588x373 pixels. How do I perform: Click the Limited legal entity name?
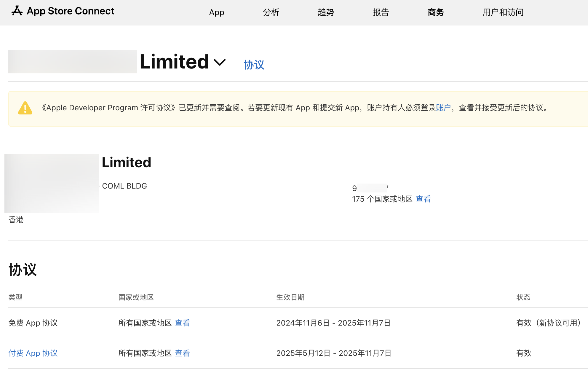[127, 162]
